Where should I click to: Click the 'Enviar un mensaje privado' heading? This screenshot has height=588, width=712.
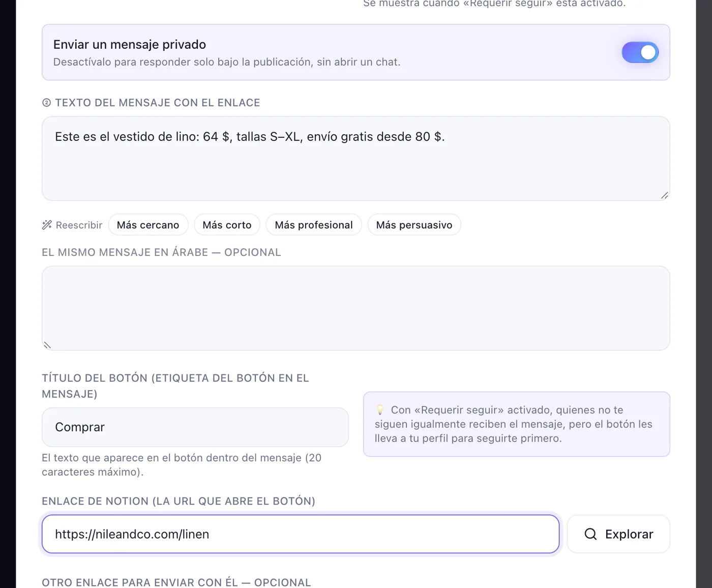pyautogui.click(x=130, y=45)
